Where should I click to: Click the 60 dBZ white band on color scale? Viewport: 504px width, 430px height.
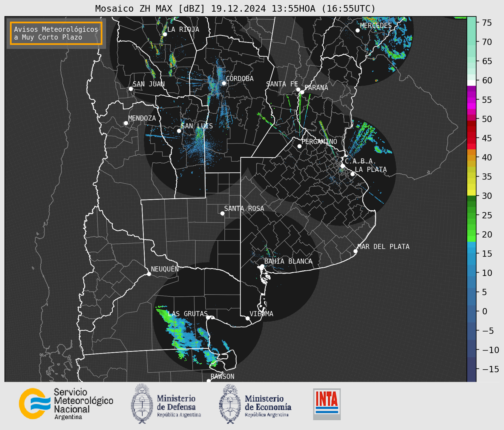coord(471,83)
